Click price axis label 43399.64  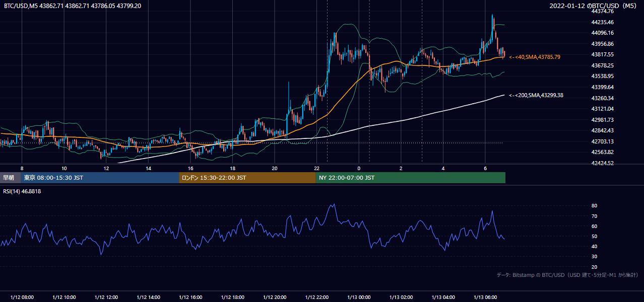click(603, 87)
